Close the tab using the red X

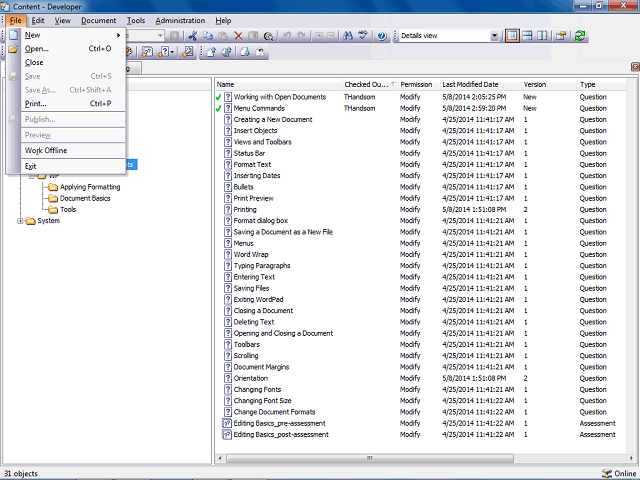635,66
